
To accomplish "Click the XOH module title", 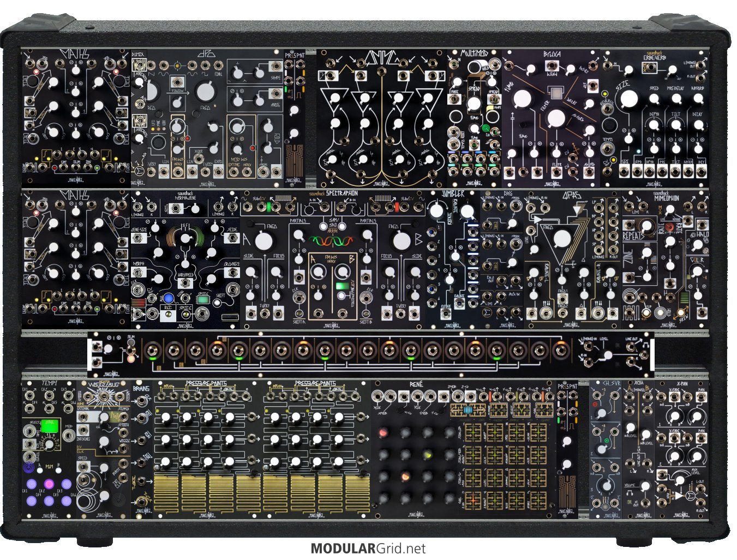I will click(638, 383).
